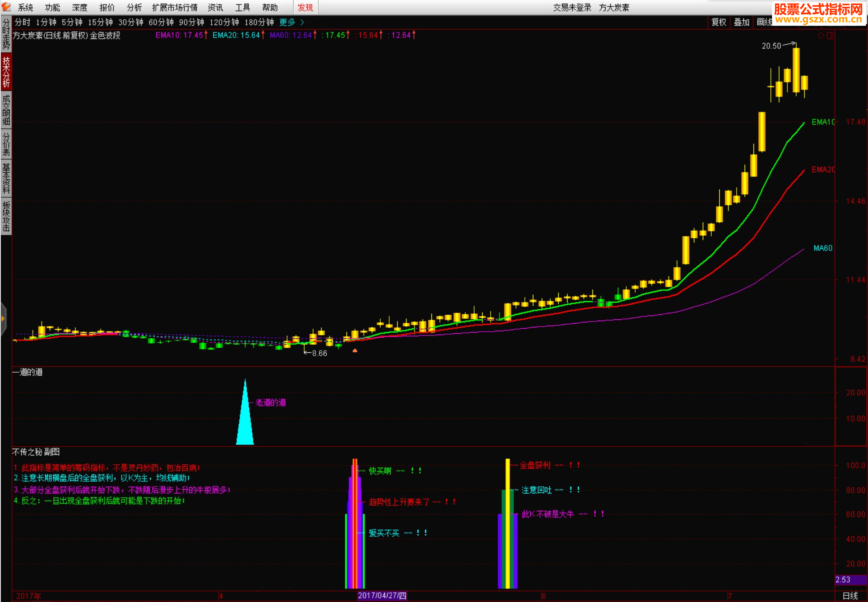The height and width of the screenshot is (602, 868).
Task: Click the red EMA20 line label
Action: pos(823,169)
